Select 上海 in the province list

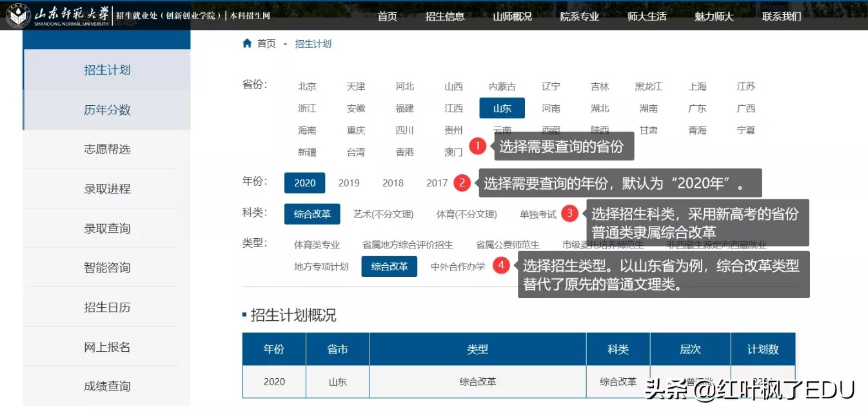697,86
